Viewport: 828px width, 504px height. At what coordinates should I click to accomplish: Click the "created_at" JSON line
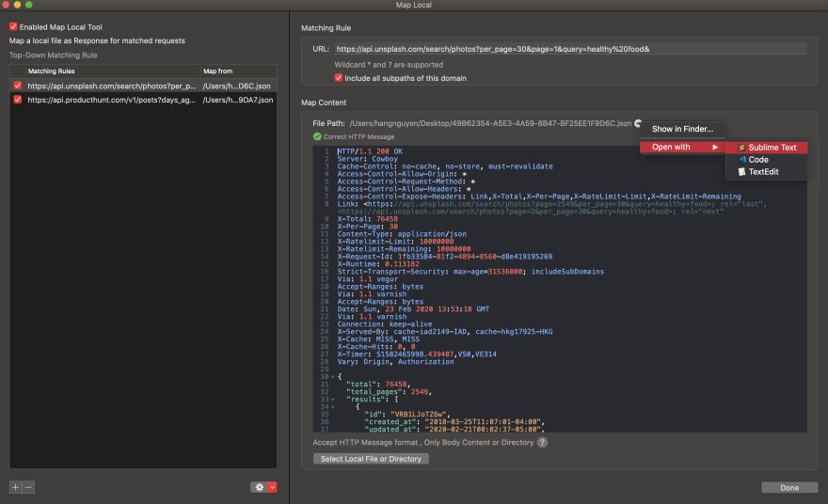click(x=454, y=421)
